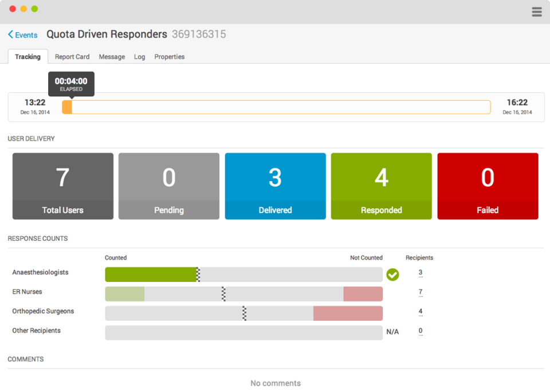Click the ER Nurses red not-counted segment
The height and width of the screenshot is (392, 550).
tap(363, 294)
